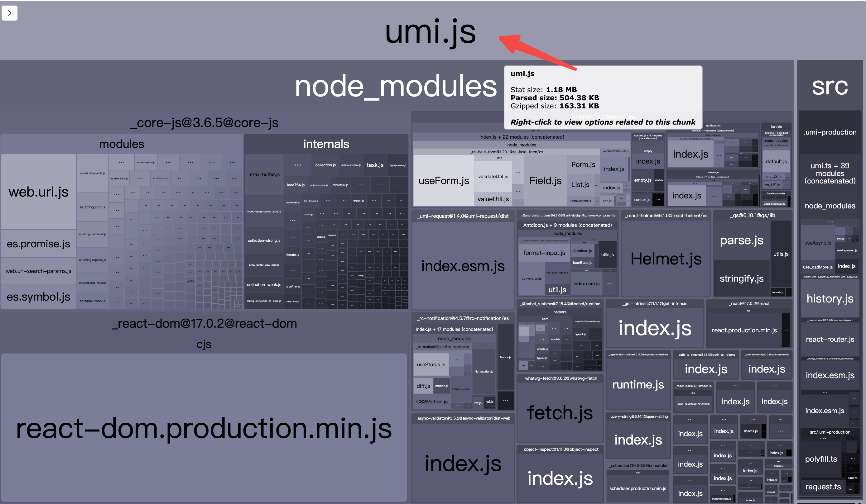Select index.js in path-to-regexp block
This screenshot has height=504, width=866.
(x=706, y=369)
